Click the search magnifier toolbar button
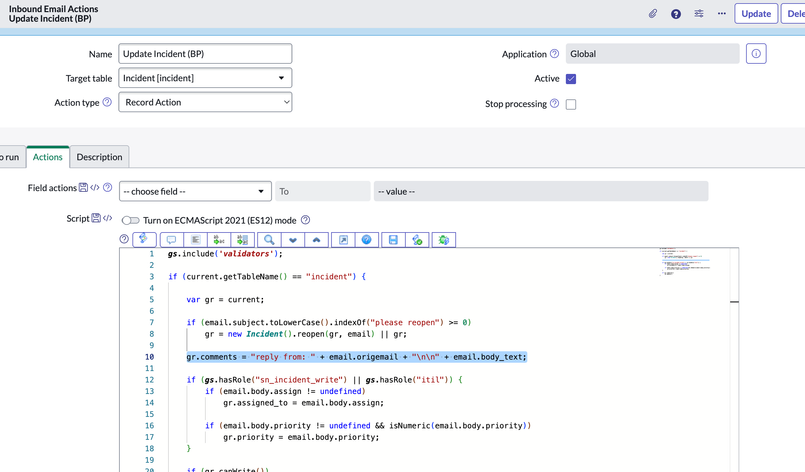The height and width of the screenshot is (472, 805). point(269,240)
